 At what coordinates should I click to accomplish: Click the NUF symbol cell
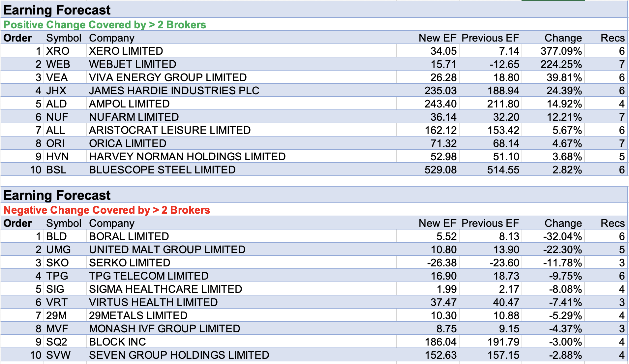click(57, 117)
